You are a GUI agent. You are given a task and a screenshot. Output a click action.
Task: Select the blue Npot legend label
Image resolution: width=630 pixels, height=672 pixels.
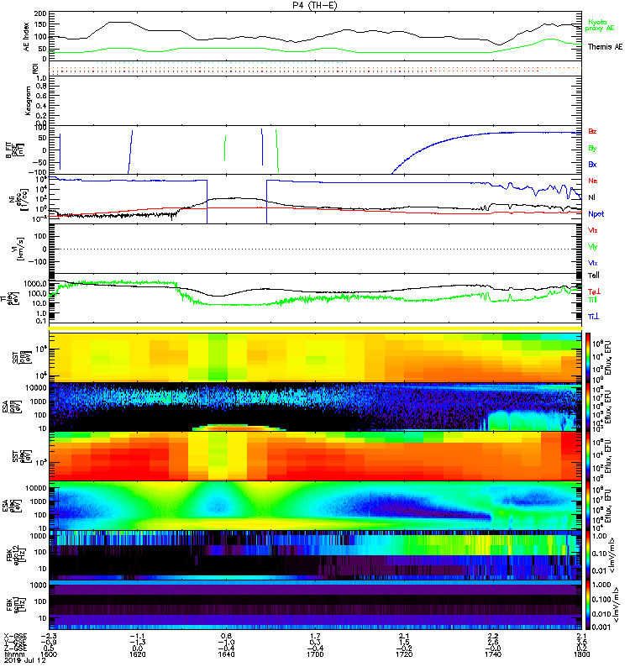596,214
